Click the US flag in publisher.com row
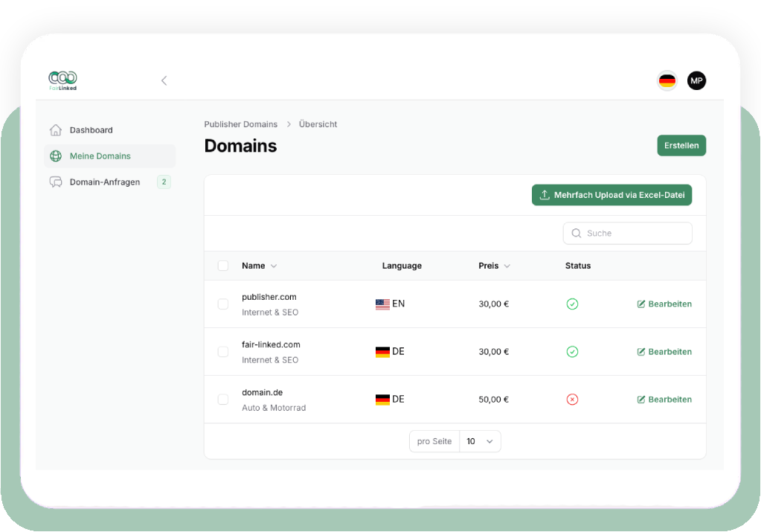 [382, 304]
